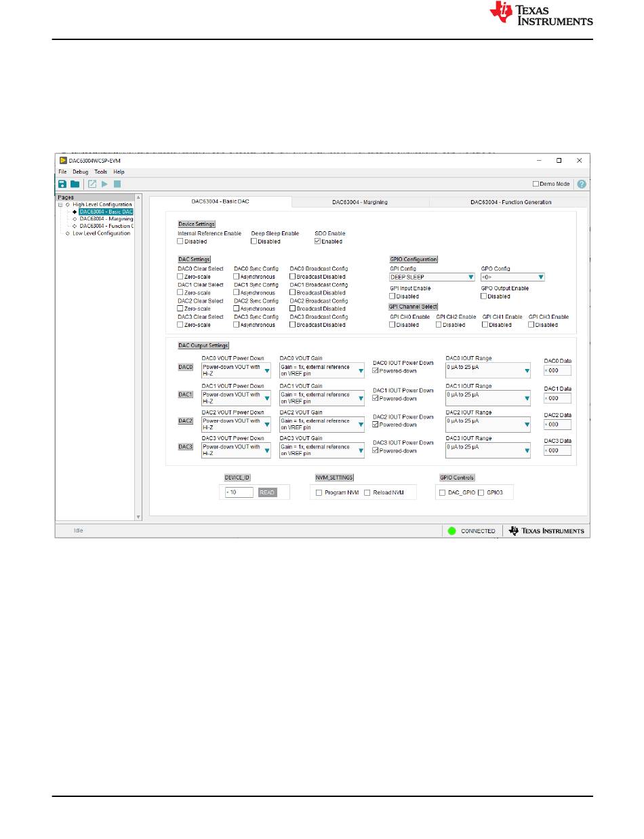Uncheck the SDO Enable checkbox

pyautogui.click(x=318, y=241)
